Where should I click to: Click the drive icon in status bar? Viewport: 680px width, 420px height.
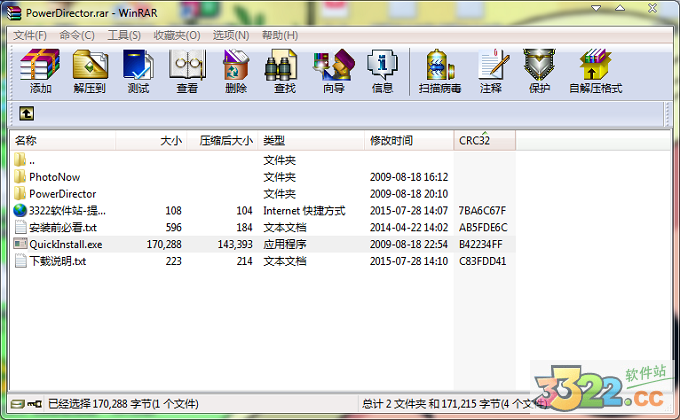point(17,404)
